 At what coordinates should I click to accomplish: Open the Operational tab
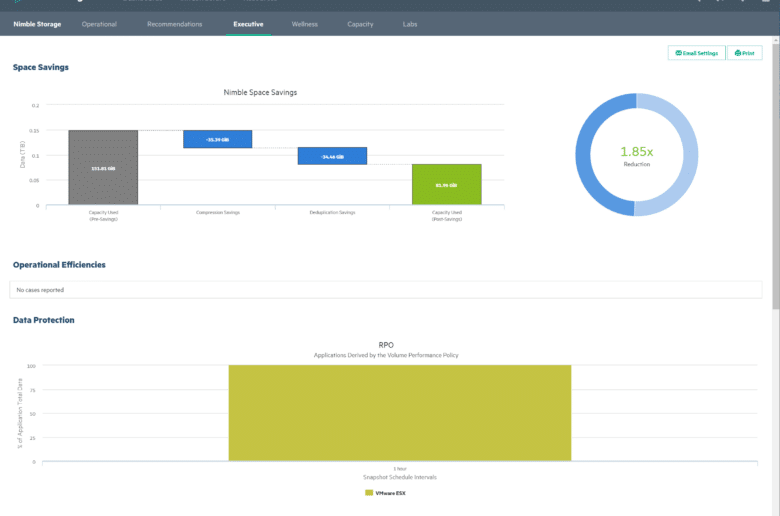(99, 24)
